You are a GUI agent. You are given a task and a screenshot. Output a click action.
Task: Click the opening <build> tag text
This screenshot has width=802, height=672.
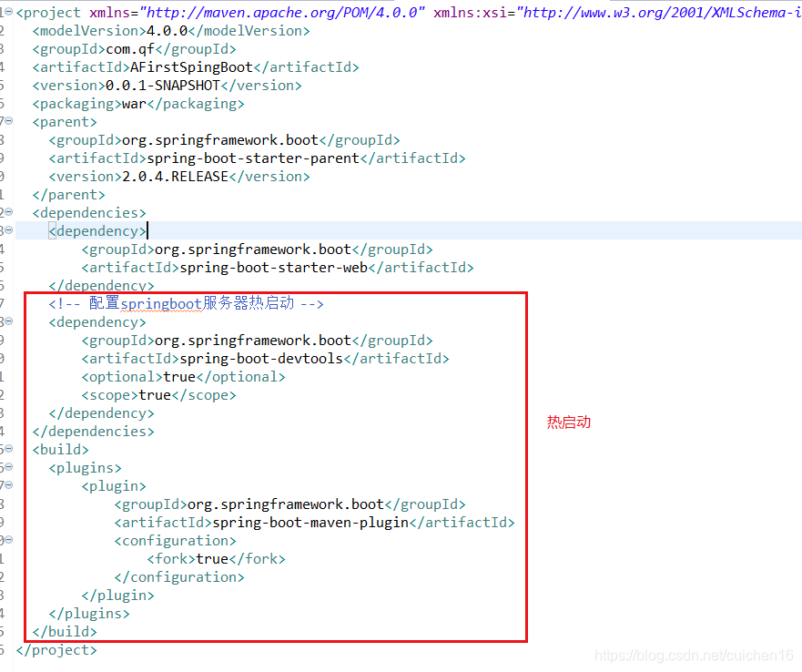(x=60, y=450)
